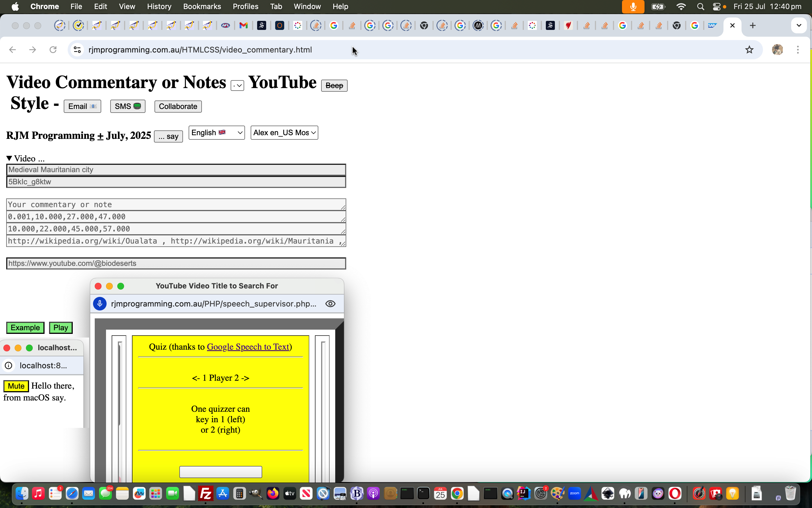Open the Profiles menu
This screenshot has width=812, height=508.
246,7
